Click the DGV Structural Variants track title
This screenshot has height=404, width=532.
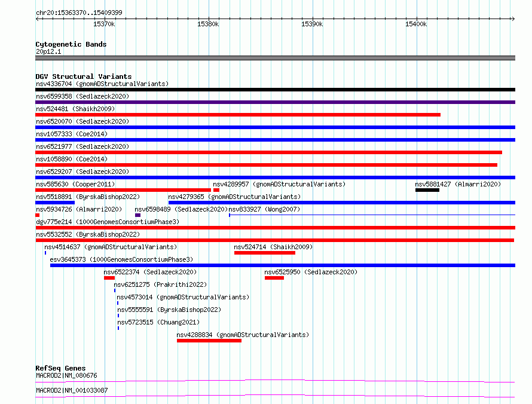coord(84,76)
